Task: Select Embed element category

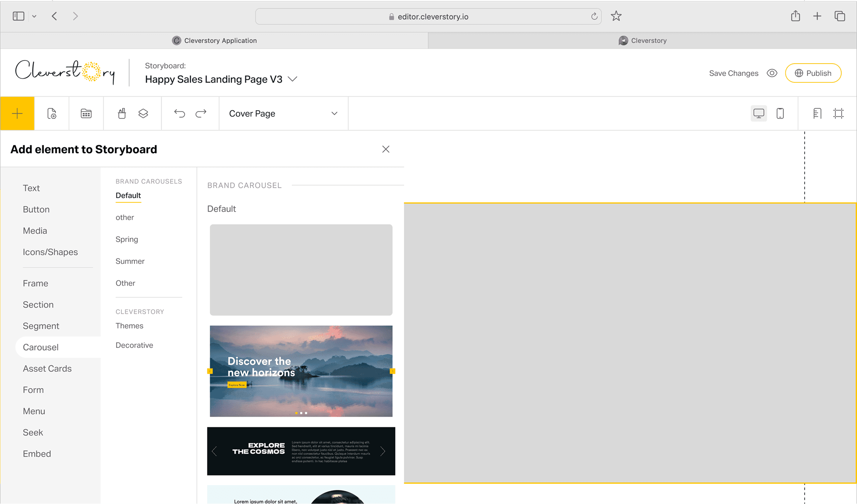Action: point(37,454)
